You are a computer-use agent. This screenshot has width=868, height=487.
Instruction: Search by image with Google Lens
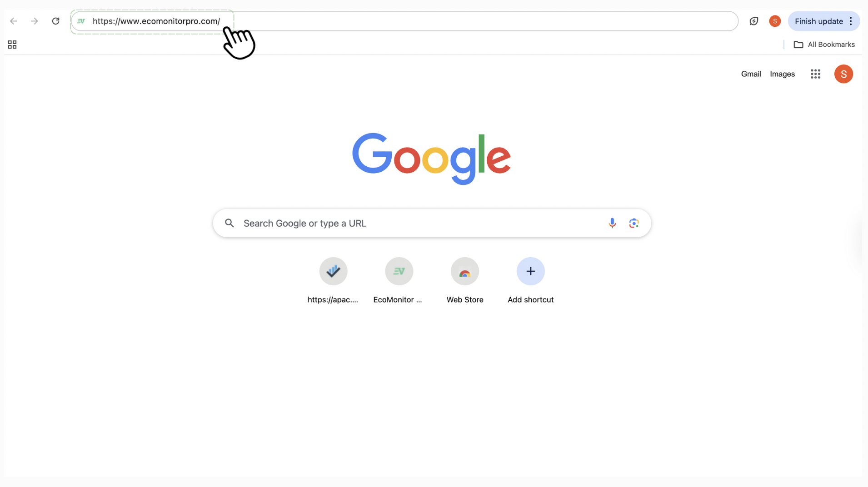tap(634, 223)
